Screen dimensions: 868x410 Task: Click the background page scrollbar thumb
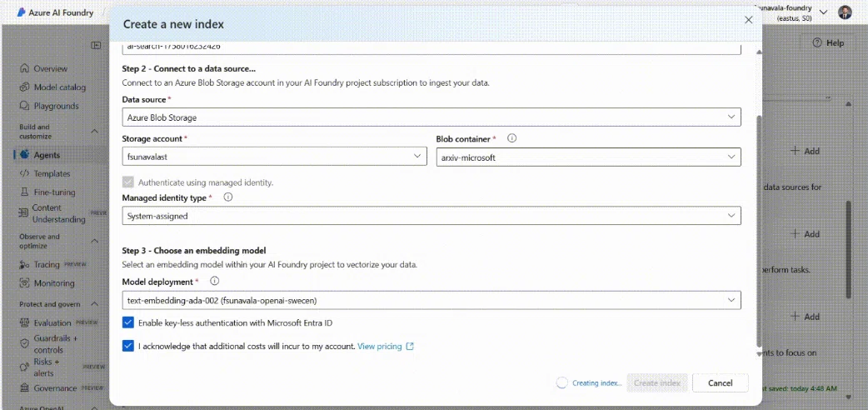click(848, 249)
